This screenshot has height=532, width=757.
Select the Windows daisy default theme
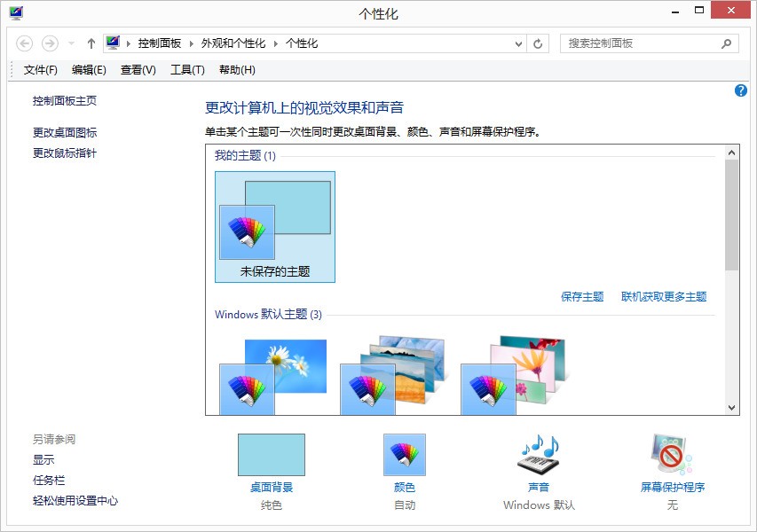point(273,377)
